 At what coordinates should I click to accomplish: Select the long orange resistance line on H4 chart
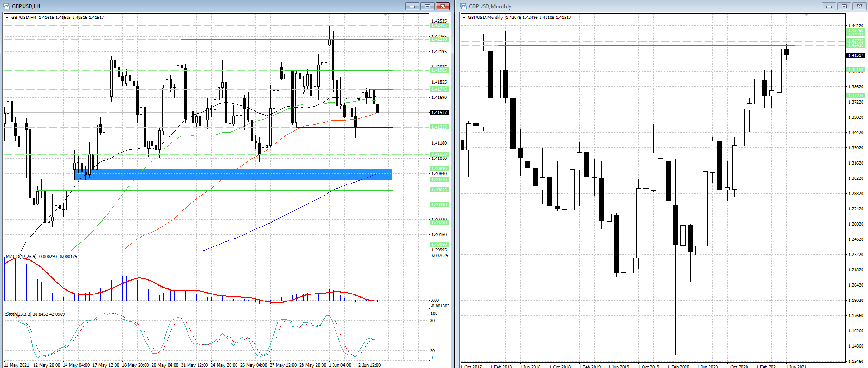287,39
